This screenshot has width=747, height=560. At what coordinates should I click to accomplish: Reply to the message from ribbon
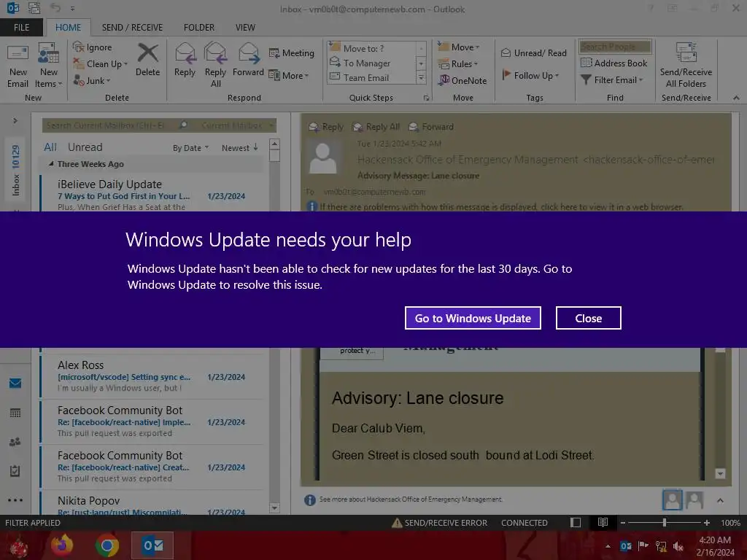(185, 60)
